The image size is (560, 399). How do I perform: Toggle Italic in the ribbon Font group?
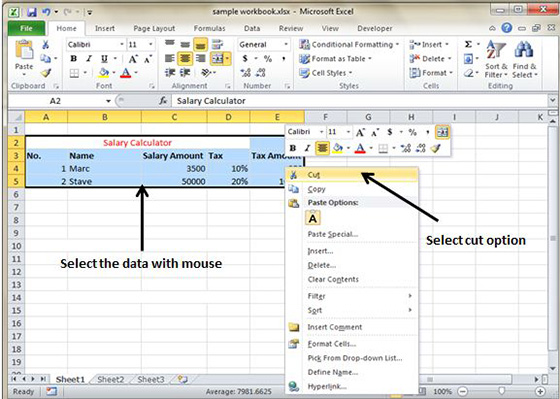[89, 59]
